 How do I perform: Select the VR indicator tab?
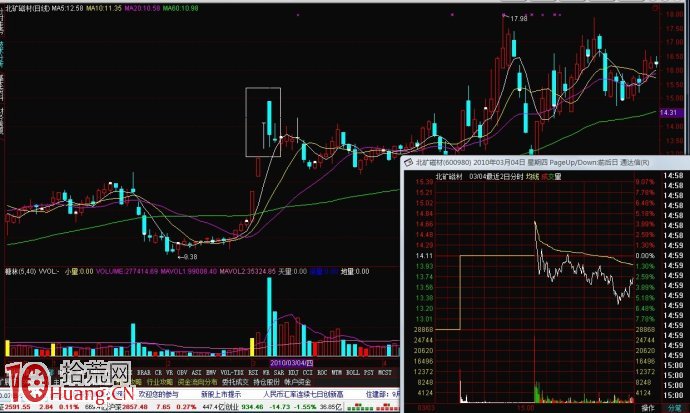169,373
